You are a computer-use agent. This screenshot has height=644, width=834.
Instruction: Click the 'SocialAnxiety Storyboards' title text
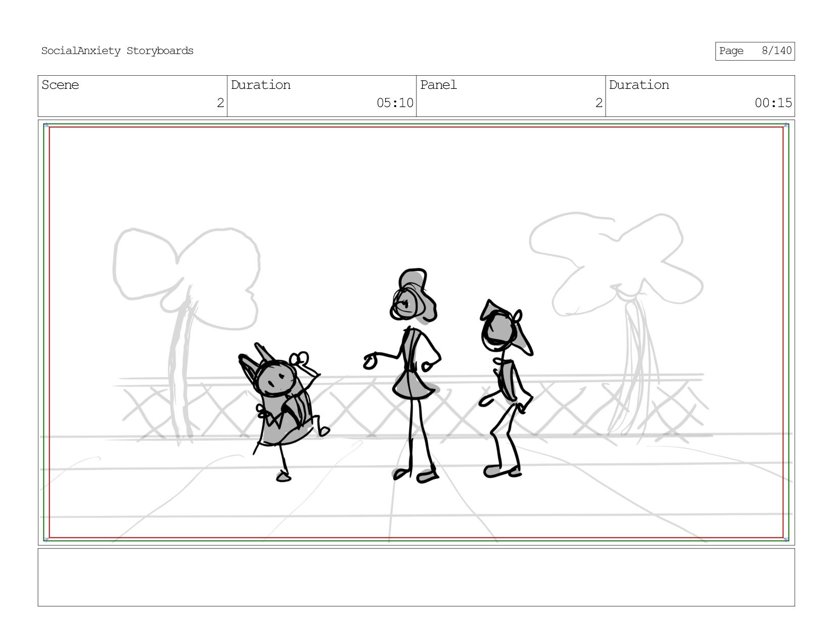click(117, 51)
